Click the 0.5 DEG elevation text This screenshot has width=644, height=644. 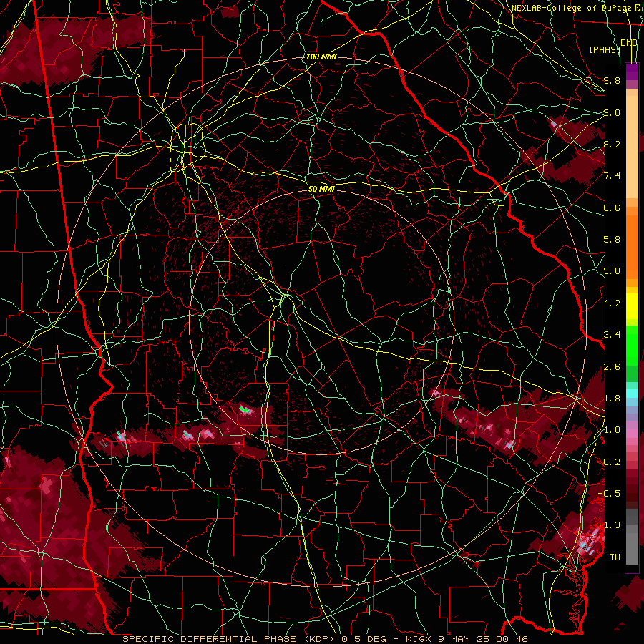tap(363, 639)
